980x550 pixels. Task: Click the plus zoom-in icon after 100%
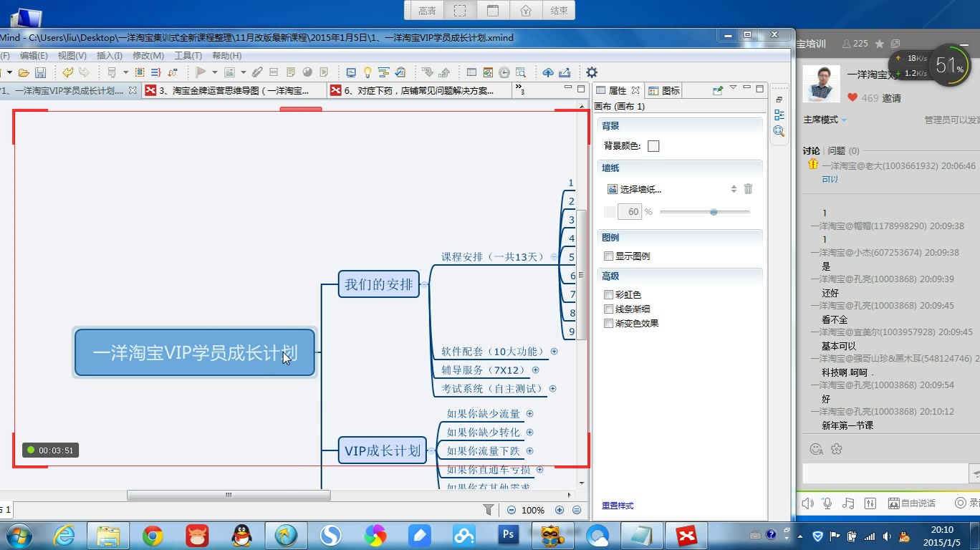coord(559,510)
